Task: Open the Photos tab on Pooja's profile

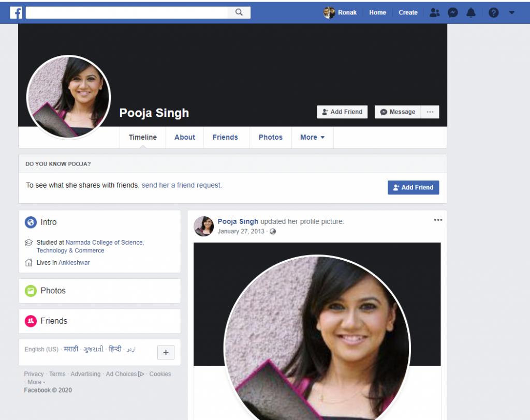Action: pyautogui.click(x=270, y=137)
